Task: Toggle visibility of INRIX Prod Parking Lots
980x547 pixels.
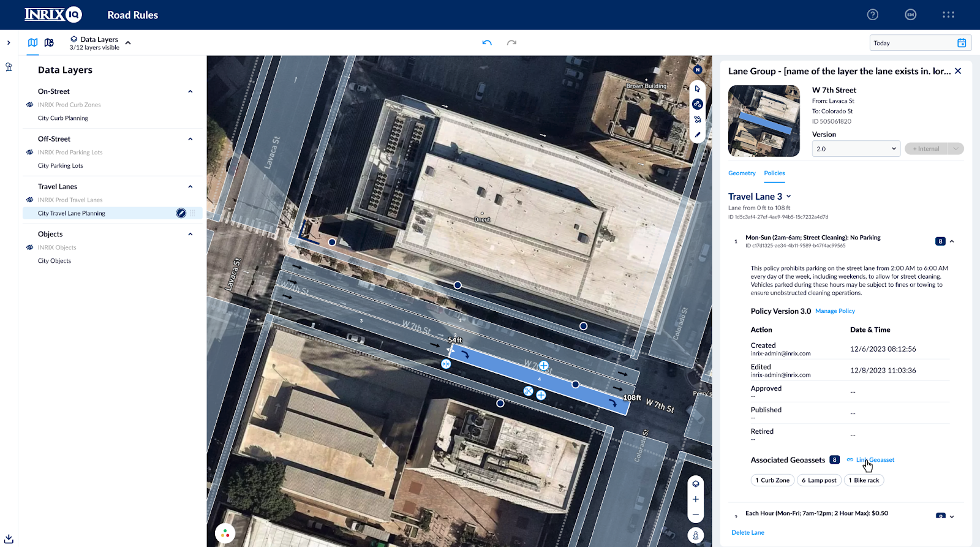Action: [x=30, y=153]
